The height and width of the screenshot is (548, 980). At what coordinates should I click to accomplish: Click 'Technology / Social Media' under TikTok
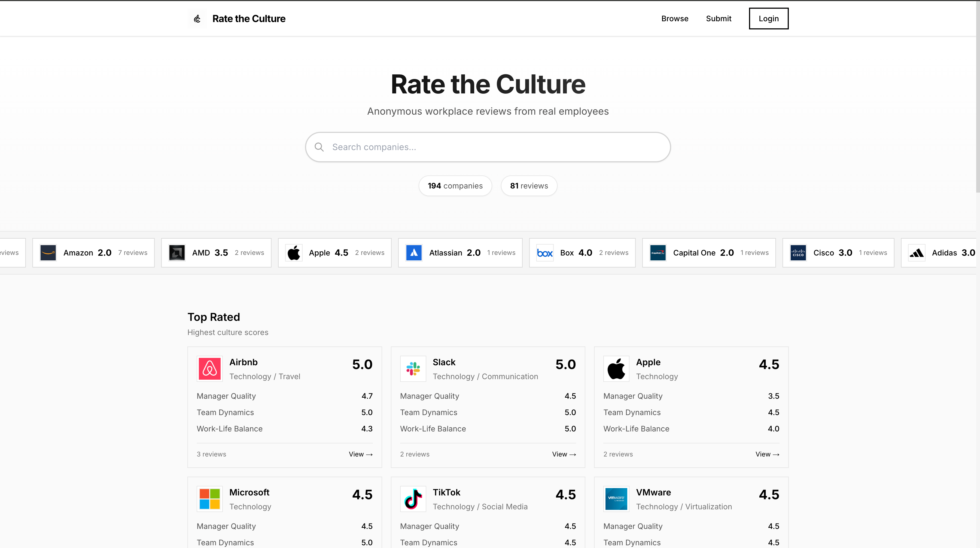(x=480, y=507)
